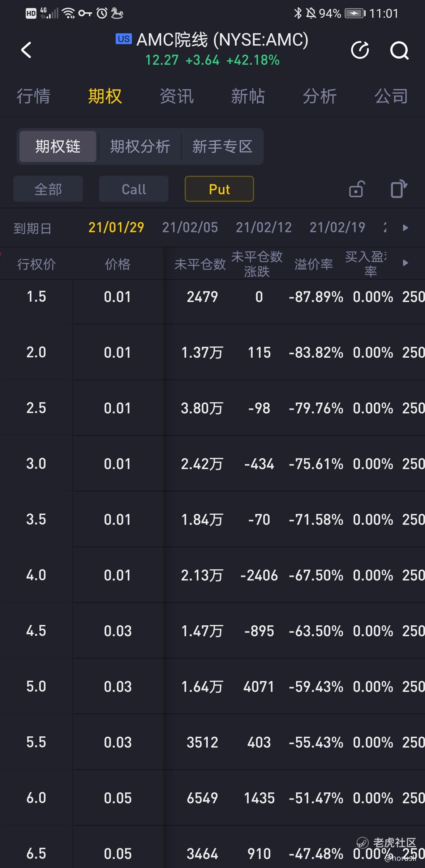425x868 pixels.
Task: Tap the rotate screen icon
Action: pyautogui.click(x=399, y=189)
